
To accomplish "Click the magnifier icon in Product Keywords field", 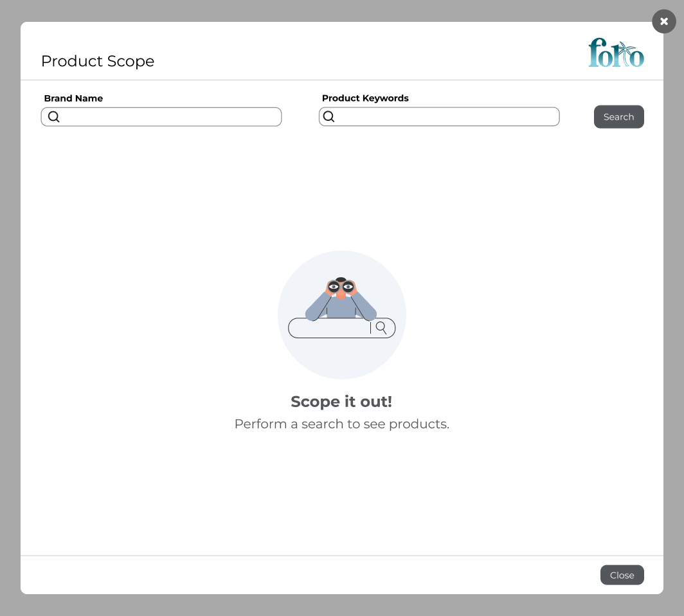I will coord(329,116).
